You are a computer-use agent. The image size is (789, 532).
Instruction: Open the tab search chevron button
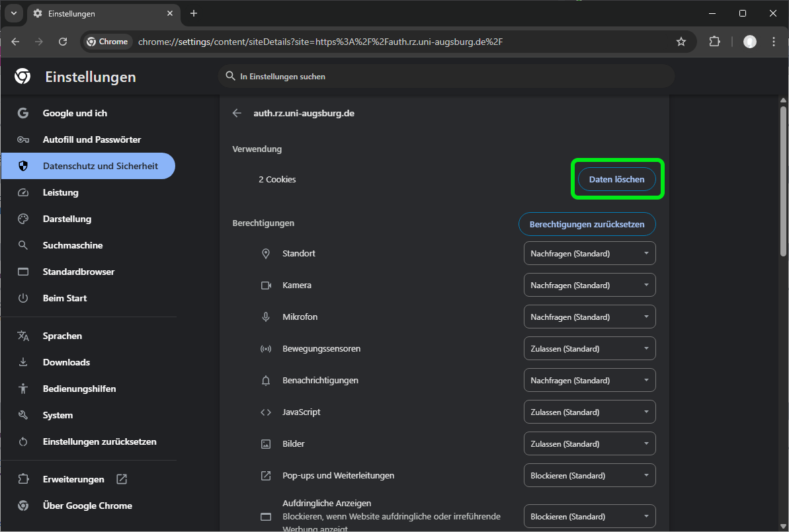click(13, 13)
